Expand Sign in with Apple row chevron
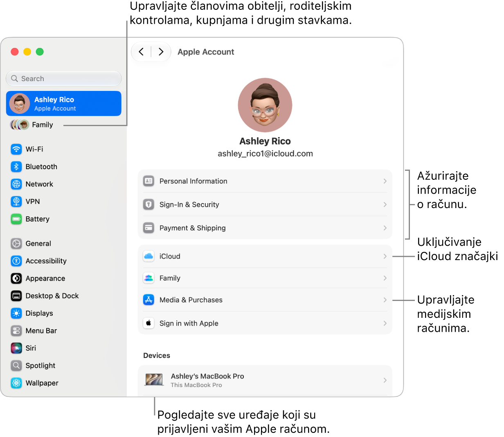This screenshot has height=437, width=504. point(385,323)
